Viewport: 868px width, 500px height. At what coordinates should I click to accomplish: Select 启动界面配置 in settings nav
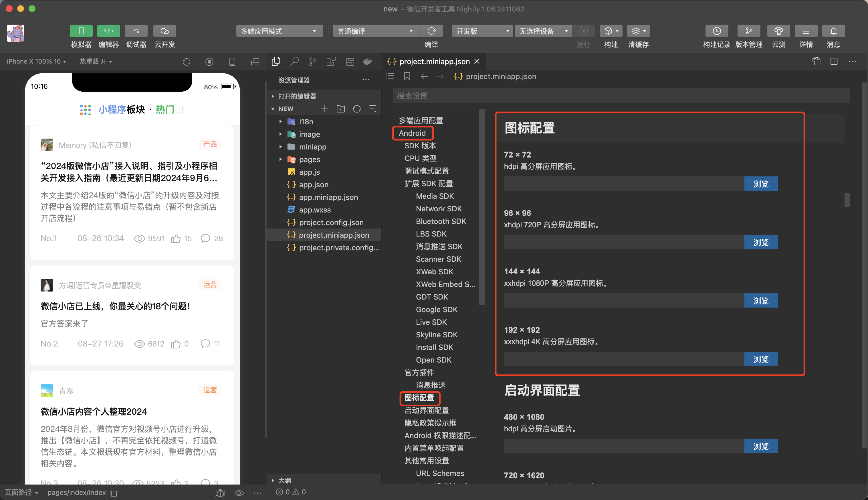point(427,410)
